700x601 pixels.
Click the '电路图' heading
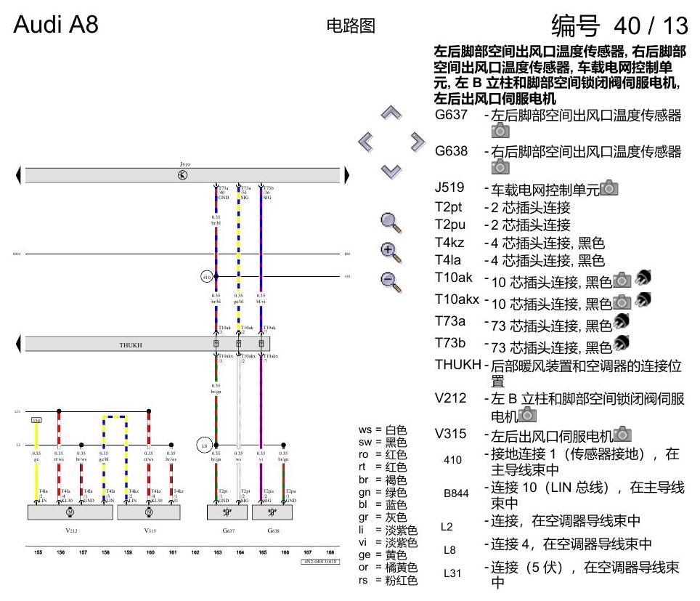(351, 25)
